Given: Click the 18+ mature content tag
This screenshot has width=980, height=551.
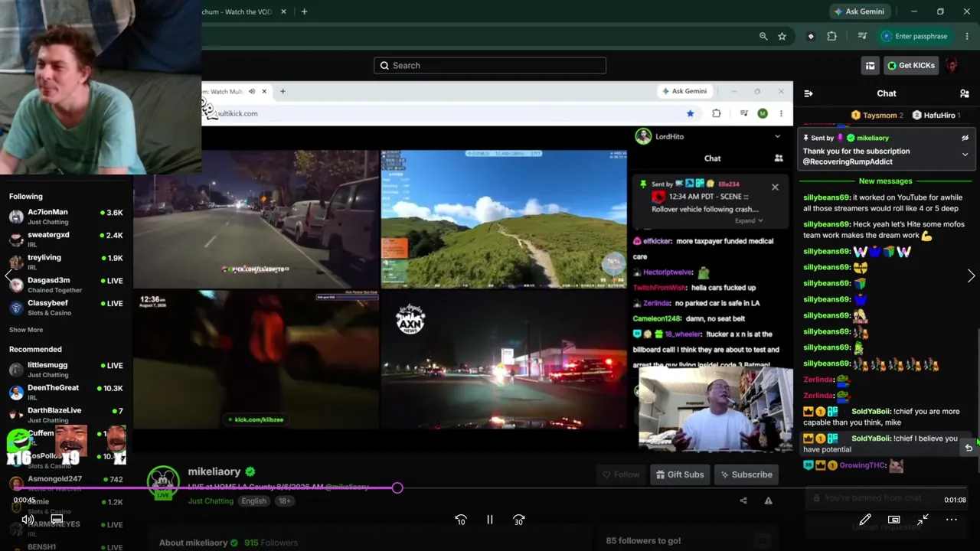Looking at the screenshot, I should tap(284, 501).
